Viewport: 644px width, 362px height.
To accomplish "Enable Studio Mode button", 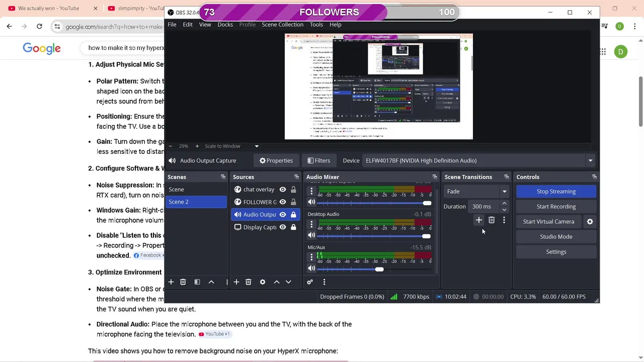I will click(556, 237).
